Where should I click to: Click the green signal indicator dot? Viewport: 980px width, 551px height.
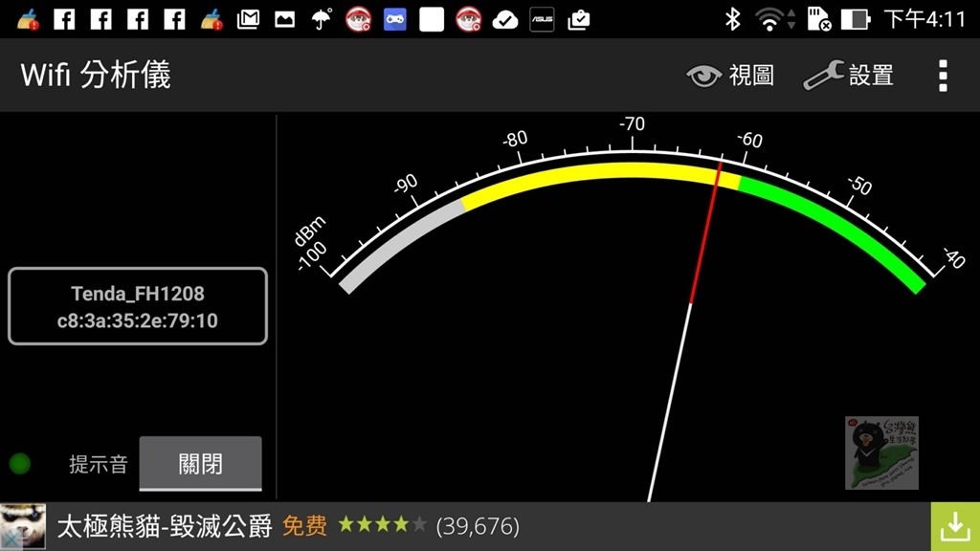pyautogui.click(x=20, y=464)
